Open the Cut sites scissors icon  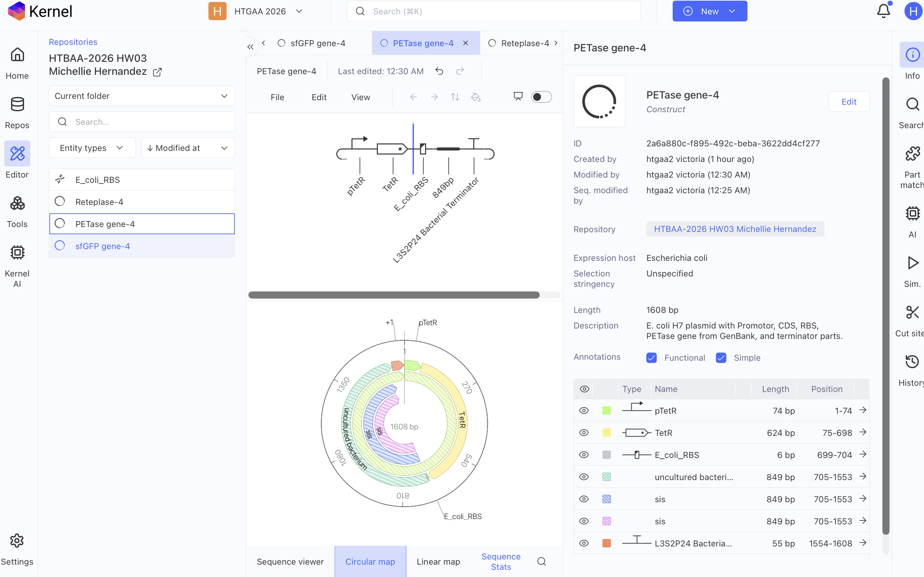click(x=913, y=312)
